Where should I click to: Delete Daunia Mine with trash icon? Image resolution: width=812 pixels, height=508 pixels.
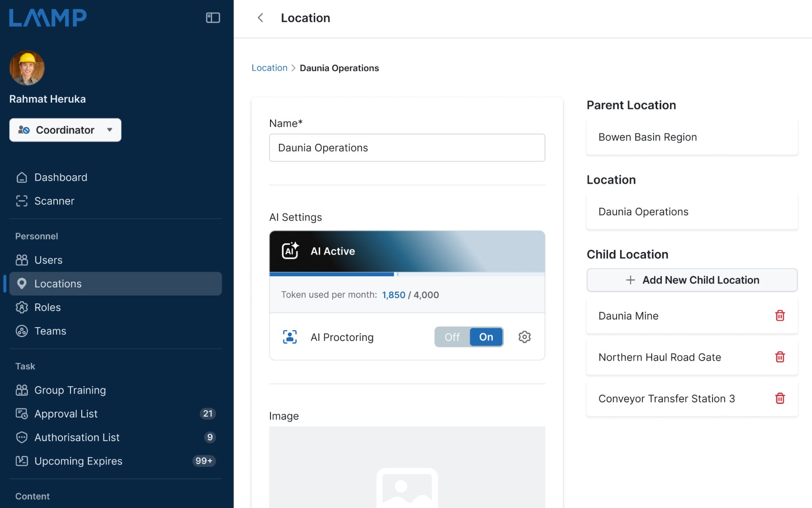click(780, 315)
